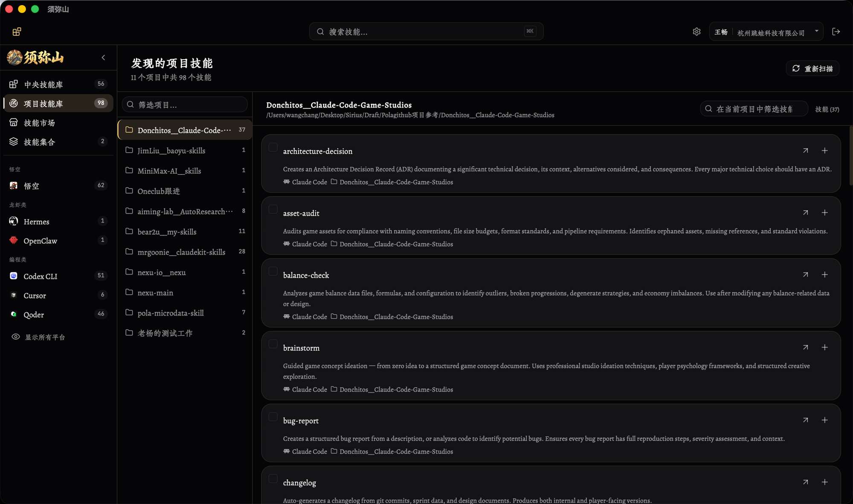Click the Cursor icon in the sidebar
This screenshot has width=853, height=504.
click(14, 295)
